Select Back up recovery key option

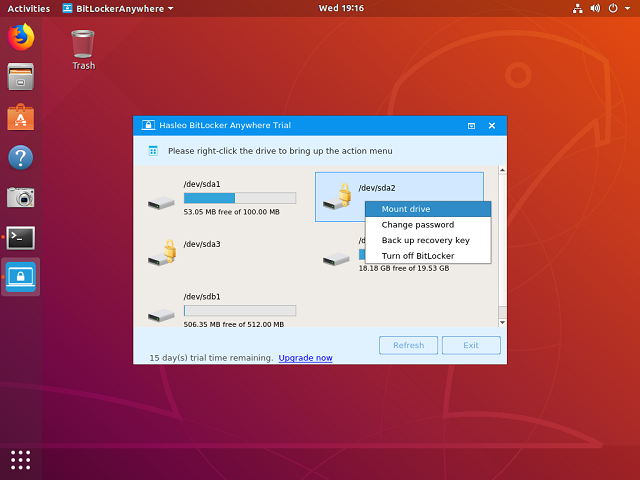coord(428,240)
